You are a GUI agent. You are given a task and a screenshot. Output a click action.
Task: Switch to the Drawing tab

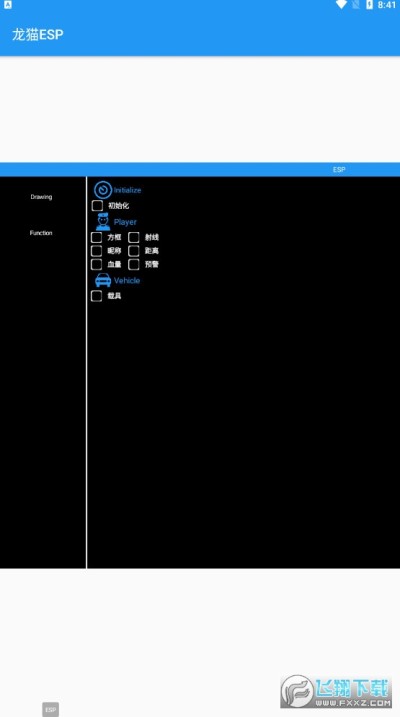tap(41, 197)
